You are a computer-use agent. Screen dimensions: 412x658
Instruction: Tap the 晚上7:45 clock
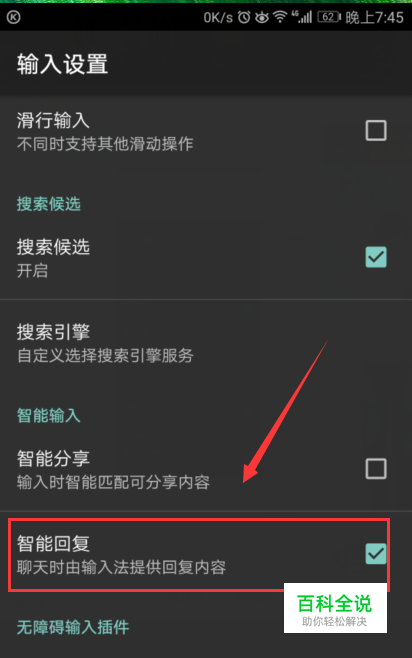(x=374, y=17)
